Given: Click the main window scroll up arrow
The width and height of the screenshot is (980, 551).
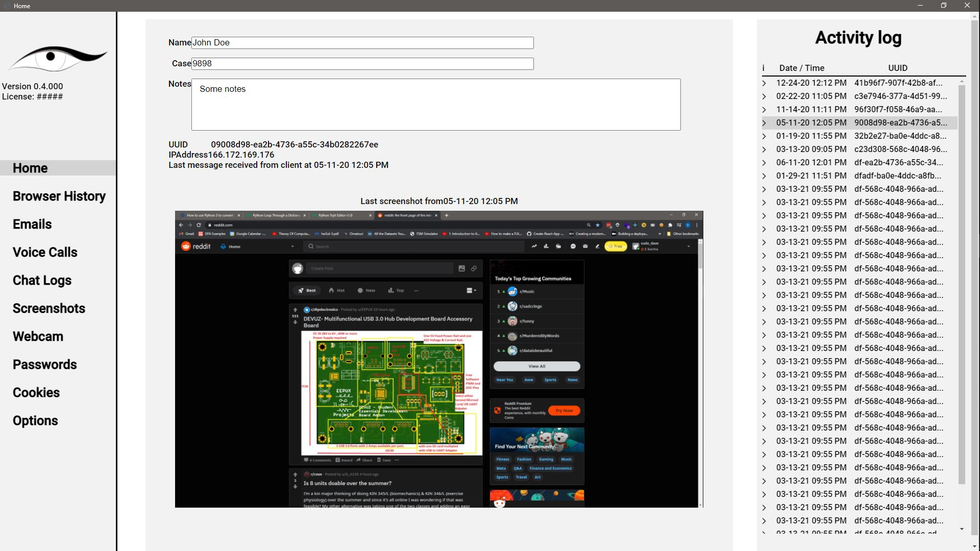Looking at the screenshot, I should 975,16.
